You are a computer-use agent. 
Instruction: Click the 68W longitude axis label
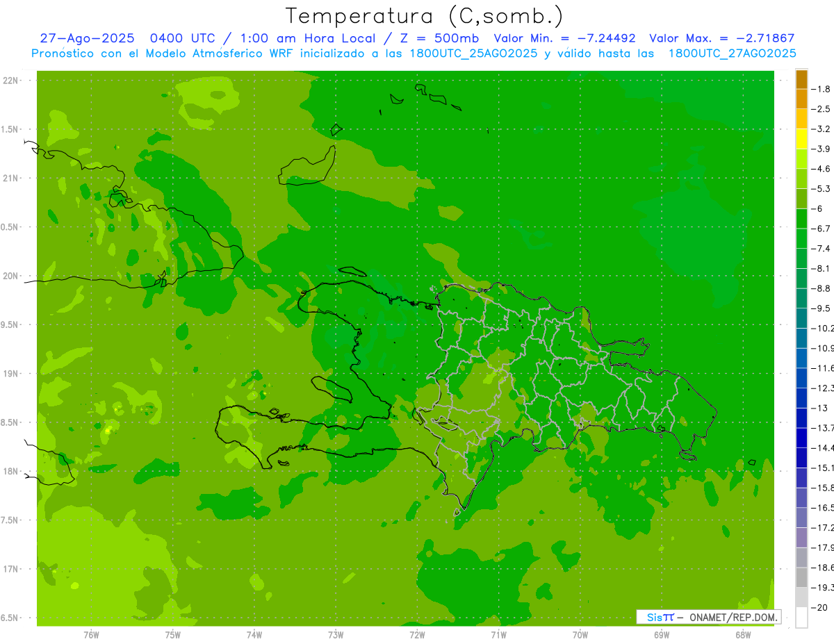743,635
